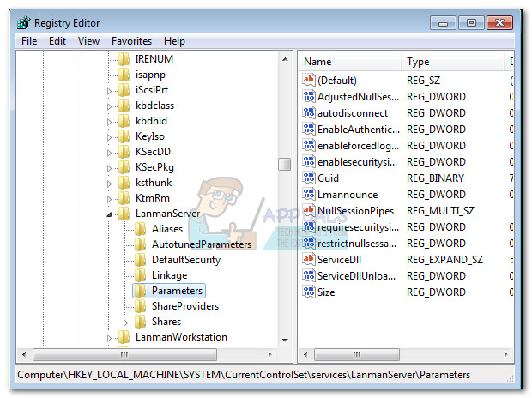
Task: Maximize the Registry Editor window
Action: tap(471, 23)
